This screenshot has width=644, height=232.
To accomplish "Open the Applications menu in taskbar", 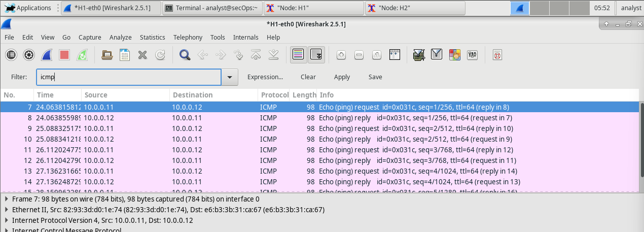I will (27, 8).
